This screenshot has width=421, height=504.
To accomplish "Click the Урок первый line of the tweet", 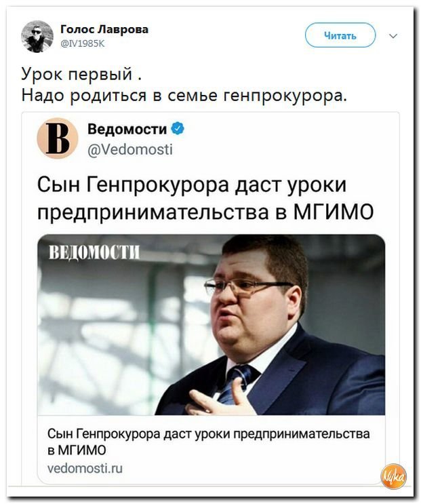I will tap(81, 74).
